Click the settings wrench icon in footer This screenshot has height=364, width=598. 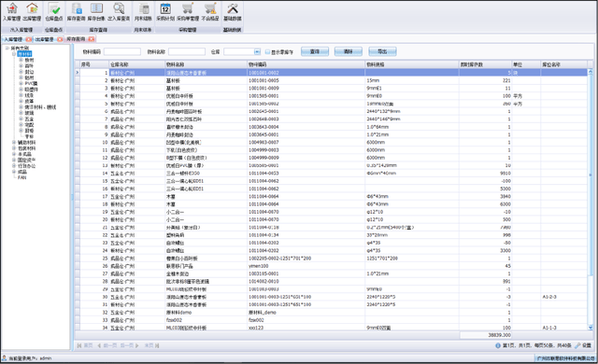click(577, 345)
